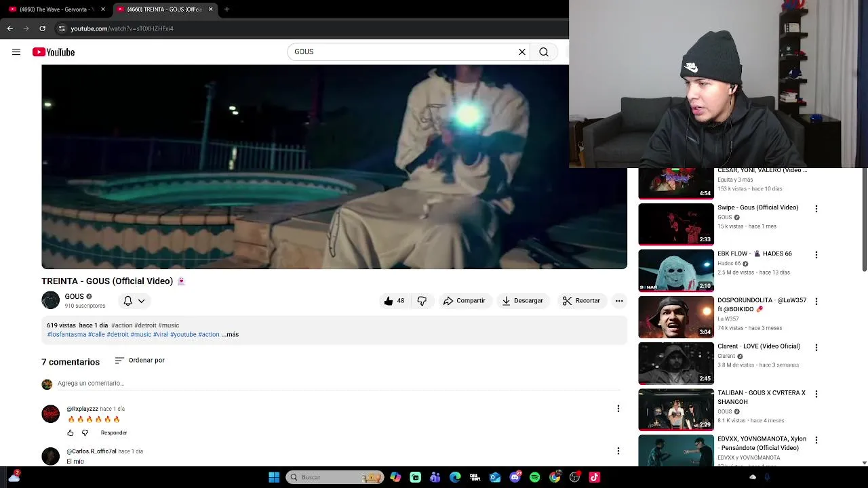Open options for DOSPORUNDOLITA video

[816, 301]
